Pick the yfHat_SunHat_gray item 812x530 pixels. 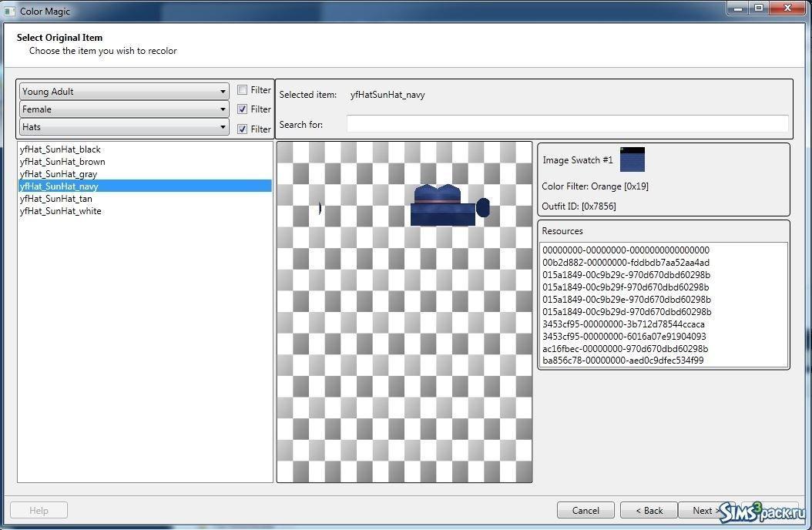pos(59,174)
